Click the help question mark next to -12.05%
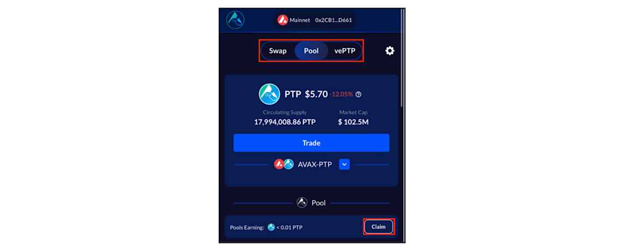Screen dimensions: 644x252 click(x=359, y=94)
